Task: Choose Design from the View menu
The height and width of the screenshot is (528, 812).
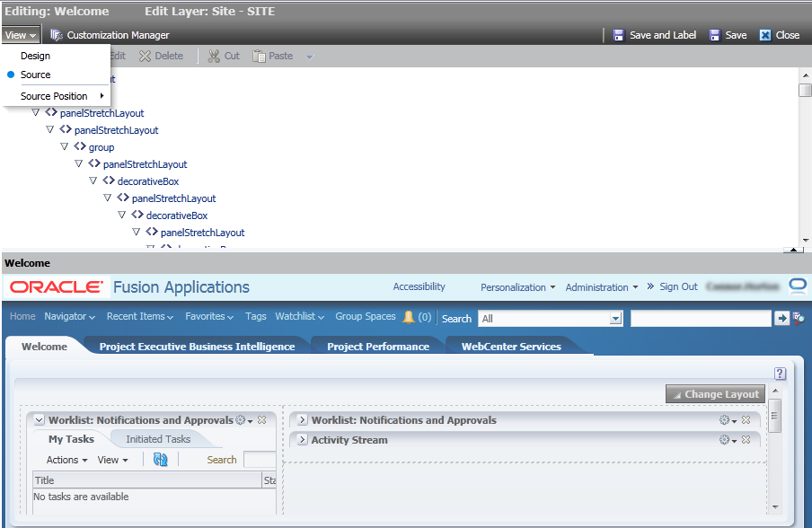Action: [x=35, y=56]
